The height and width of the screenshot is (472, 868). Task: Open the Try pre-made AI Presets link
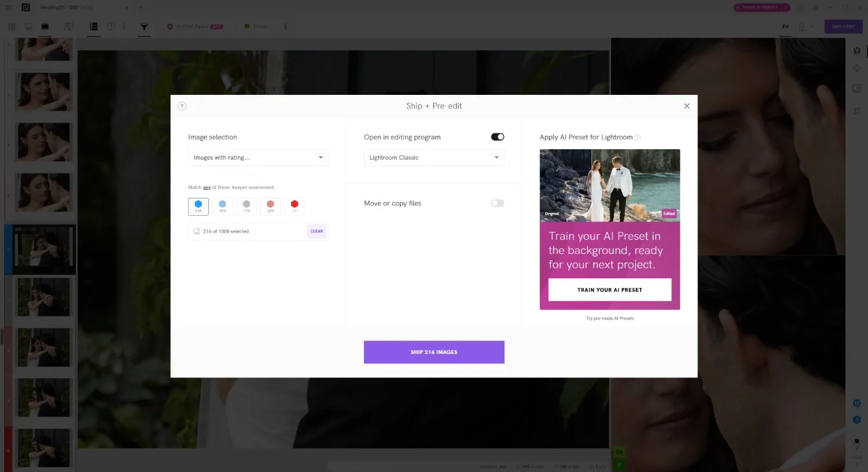pos(609,318)
